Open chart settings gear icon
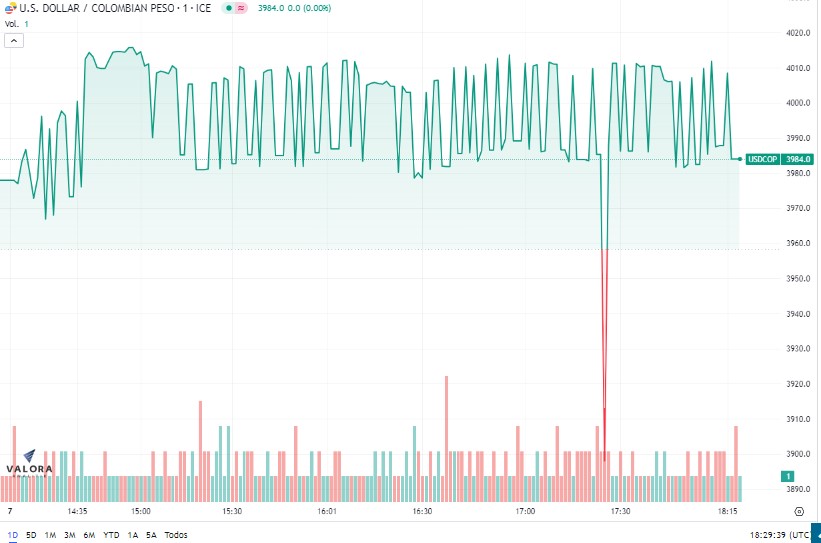The image size is (821, 543). pos(799,511)
